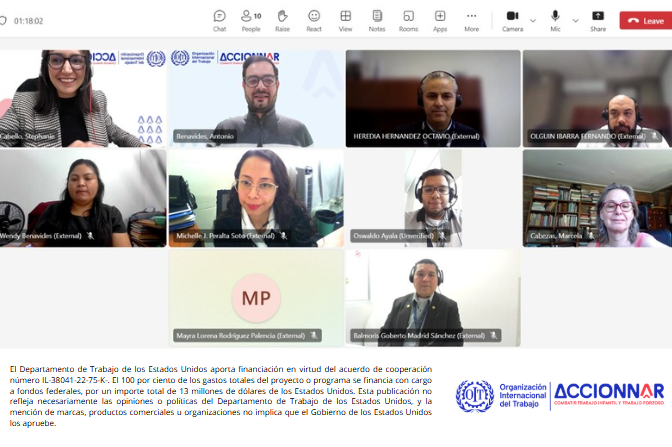Click the meeting timer 01:18:02
This screenshot has height=447, width=672.
point(28,21)
